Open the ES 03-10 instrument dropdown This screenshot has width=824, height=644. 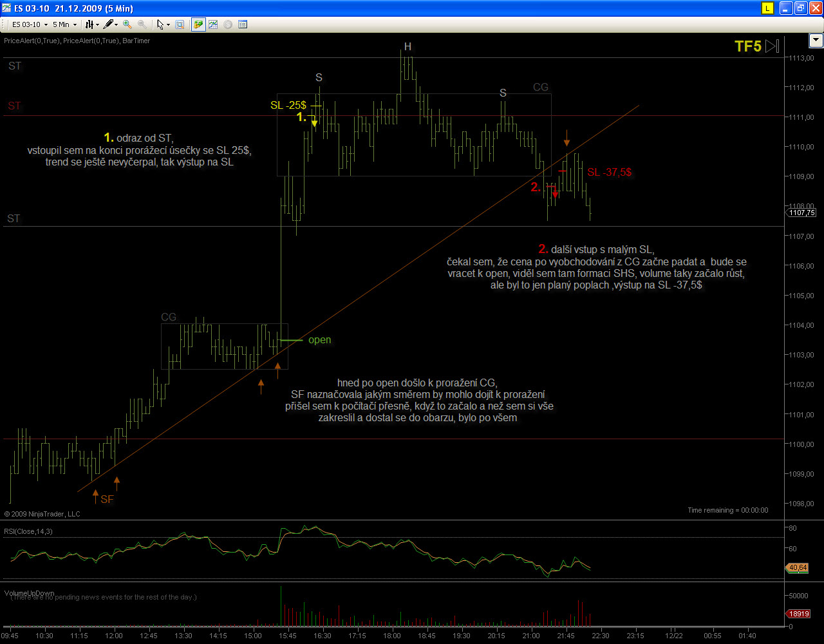[30, 24]
